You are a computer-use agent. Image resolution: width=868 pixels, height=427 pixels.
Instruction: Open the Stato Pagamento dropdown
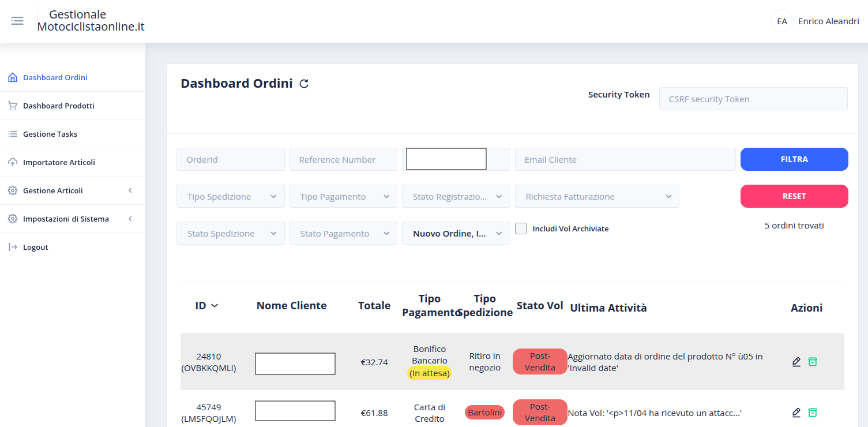pyautogui.click(x=343, y=233)
